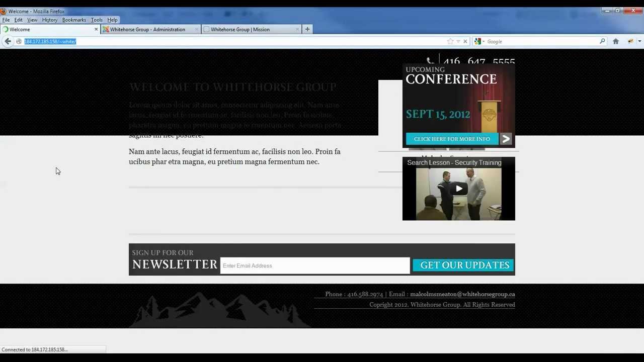Select the Welcome tab
This screenshot has width=644, height=362.
(x=50, y=30)
